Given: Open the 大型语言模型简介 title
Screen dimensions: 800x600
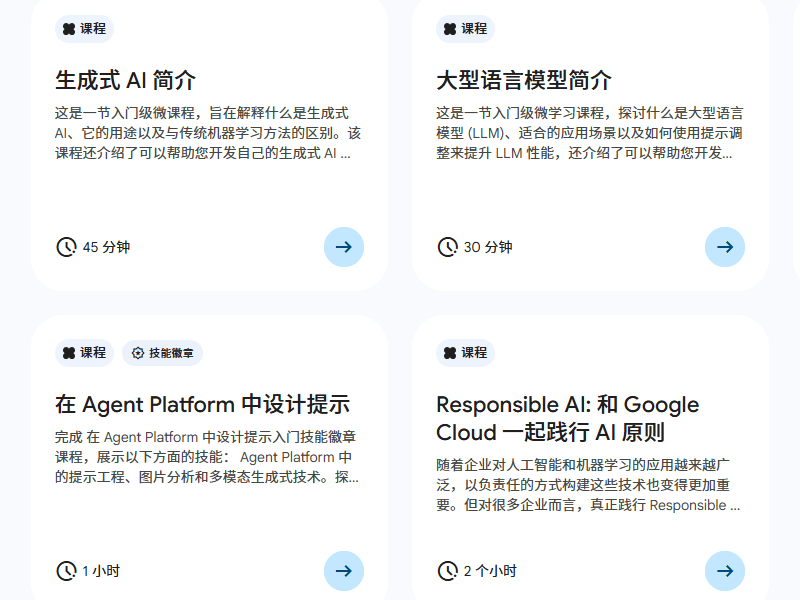Looking at the screenshot, I should pyautogui.click(x=524, y=81).
